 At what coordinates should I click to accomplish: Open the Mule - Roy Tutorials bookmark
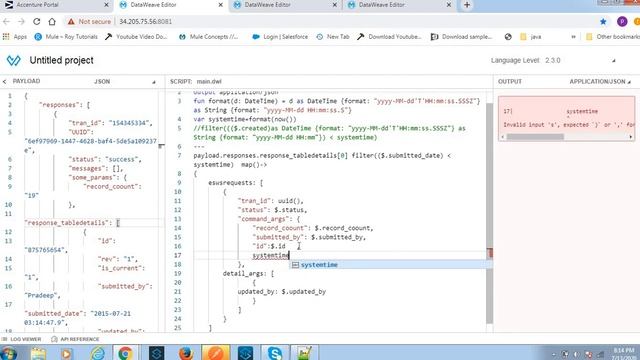[x=66, y=37]
